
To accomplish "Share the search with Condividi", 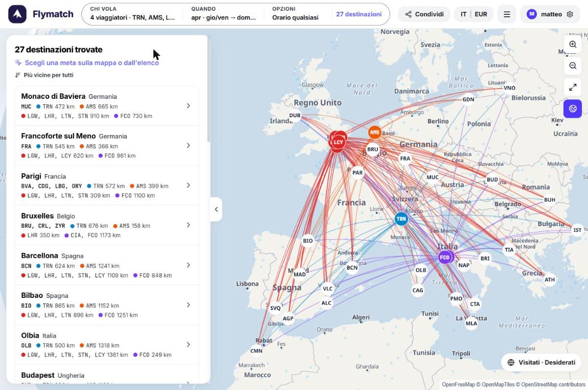I will [x=424, y=14].
